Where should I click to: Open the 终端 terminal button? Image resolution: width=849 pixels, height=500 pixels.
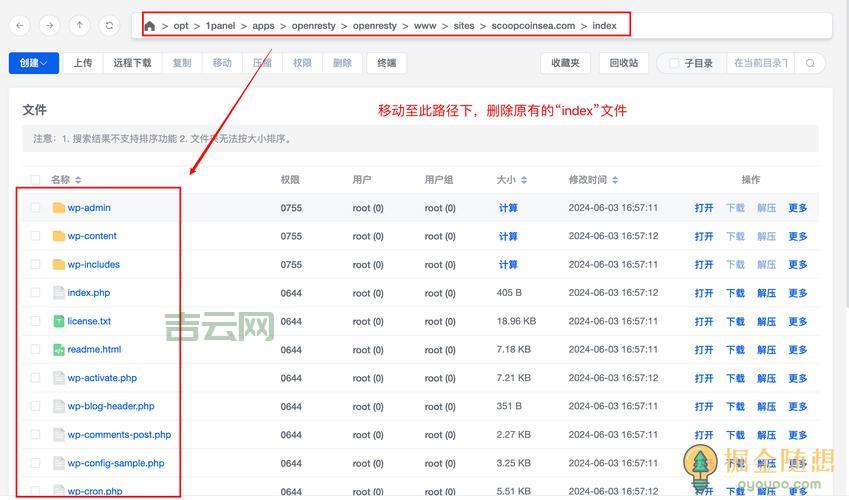pos(387,63)
